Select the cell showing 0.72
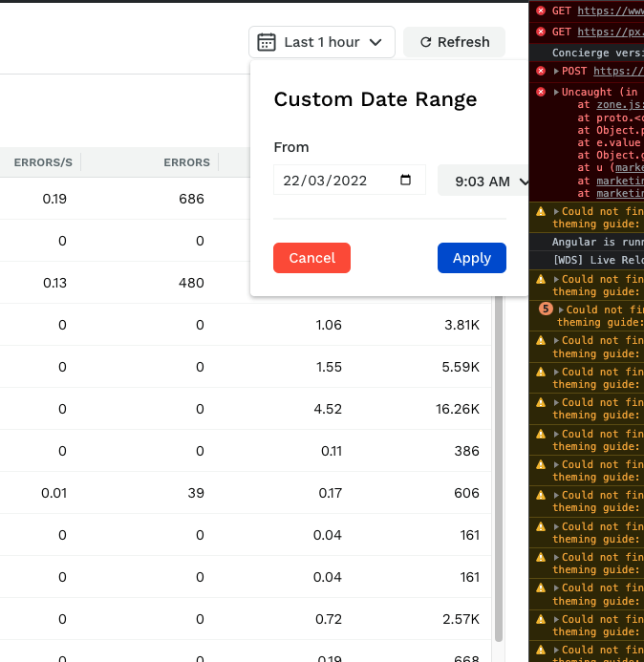 point(329,619)
